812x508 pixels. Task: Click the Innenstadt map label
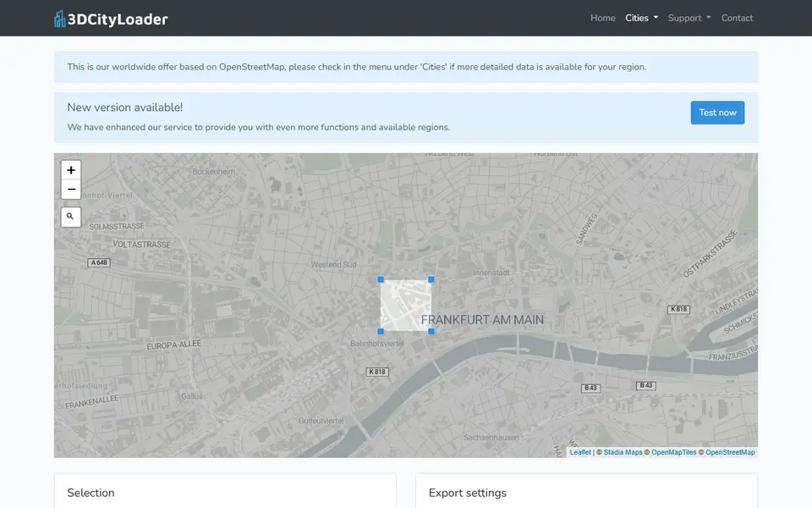(x=491, y=272)
